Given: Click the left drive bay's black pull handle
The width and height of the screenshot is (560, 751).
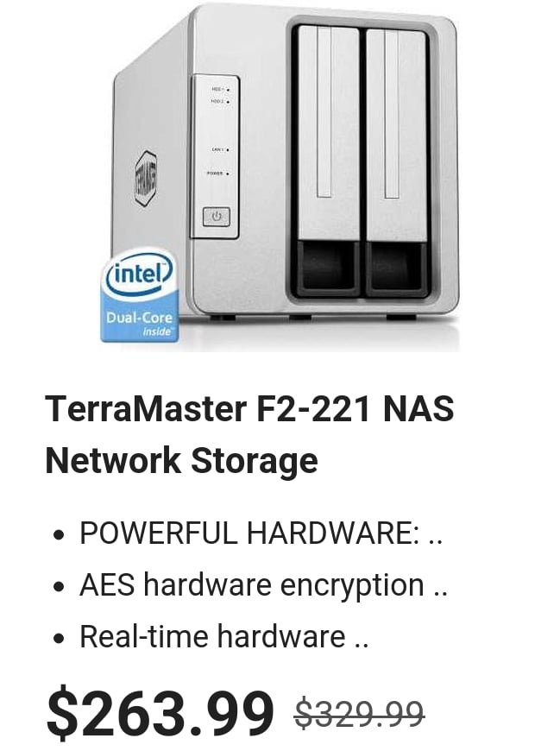Looking at the screenshot, I should click(x=328, y=268).
